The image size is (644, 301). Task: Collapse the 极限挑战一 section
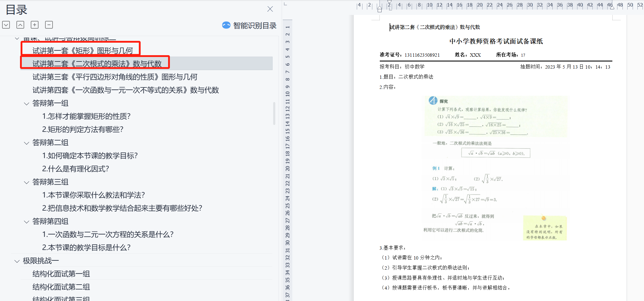(x=17, y=261)
